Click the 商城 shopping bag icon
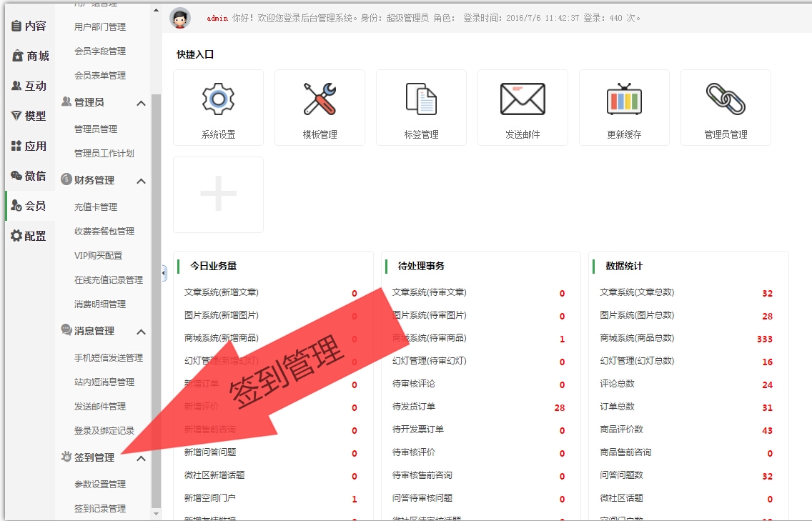812x521 pixels. (x=18, y=56)
